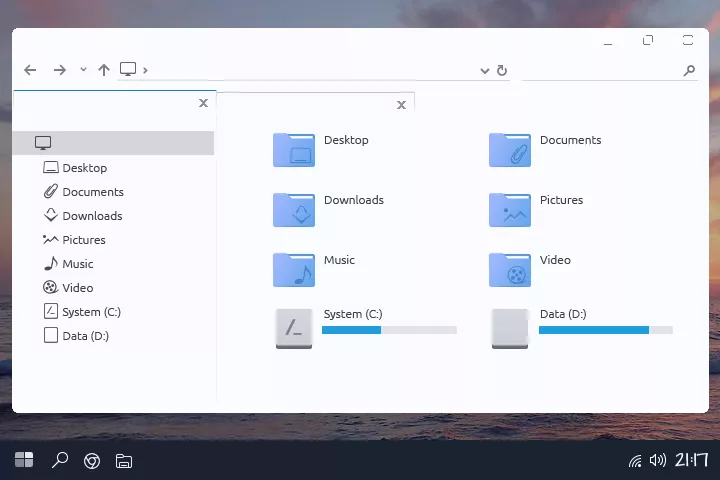Go forward with the right arrow
Screen dimensions: 720x480
click(60, 70)
